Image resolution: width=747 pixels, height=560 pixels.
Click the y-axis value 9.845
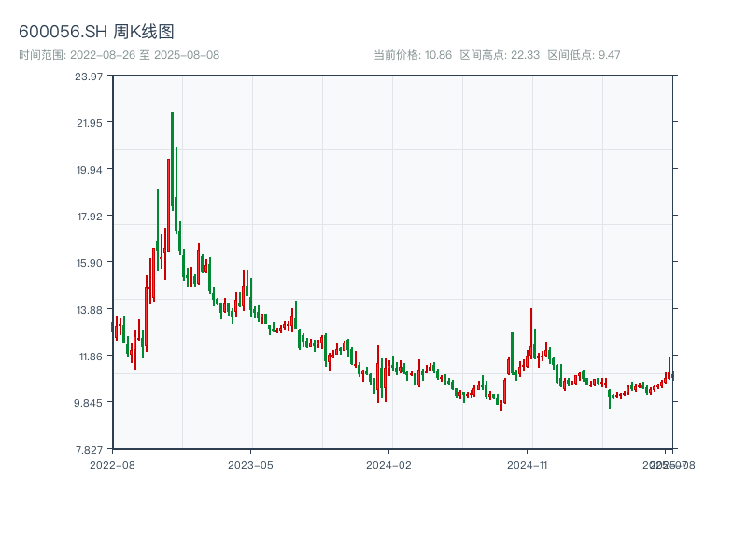[88, 403]
